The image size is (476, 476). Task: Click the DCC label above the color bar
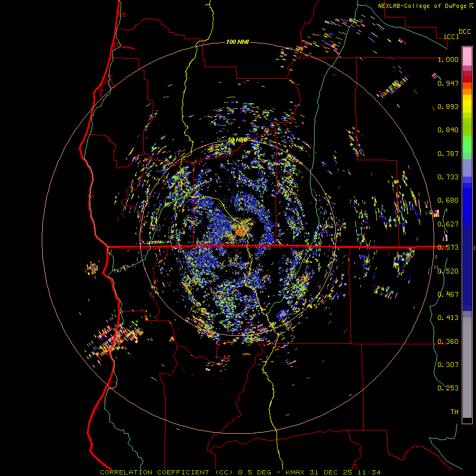pyautogui.click(x=464, y=31)
